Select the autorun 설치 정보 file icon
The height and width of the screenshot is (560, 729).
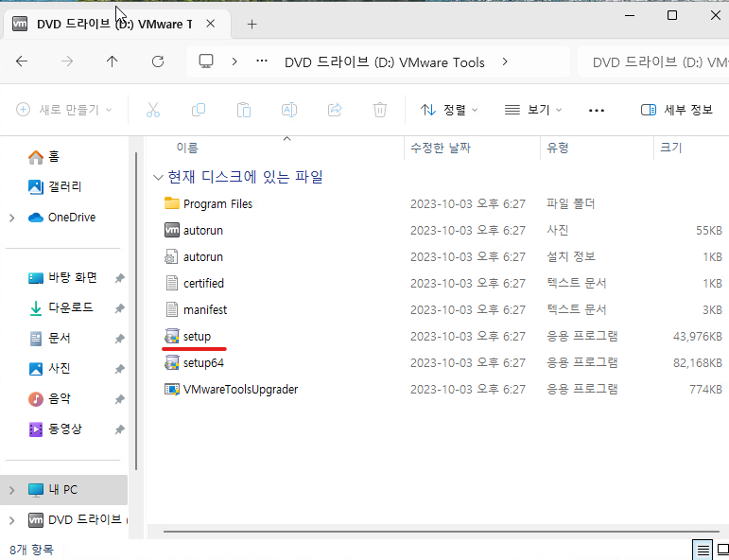pyautogui.click(x=171, y=256)
